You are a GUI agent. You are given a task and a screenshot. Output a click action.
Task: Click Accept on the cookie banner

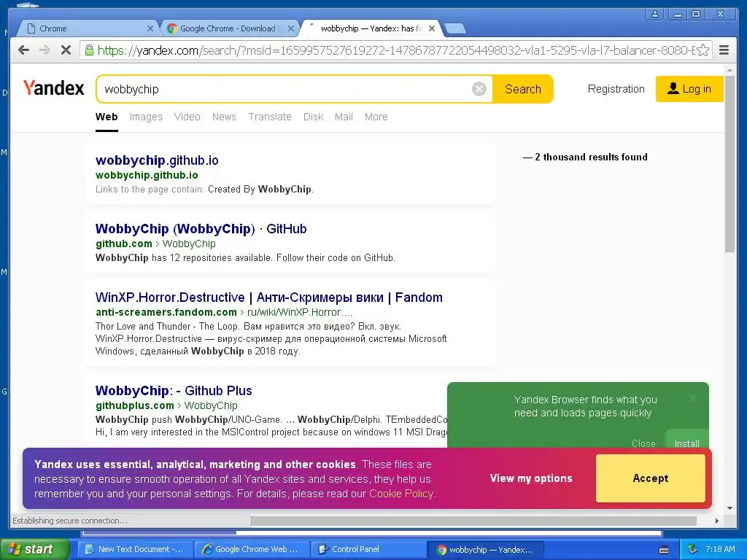pos(650,478)
